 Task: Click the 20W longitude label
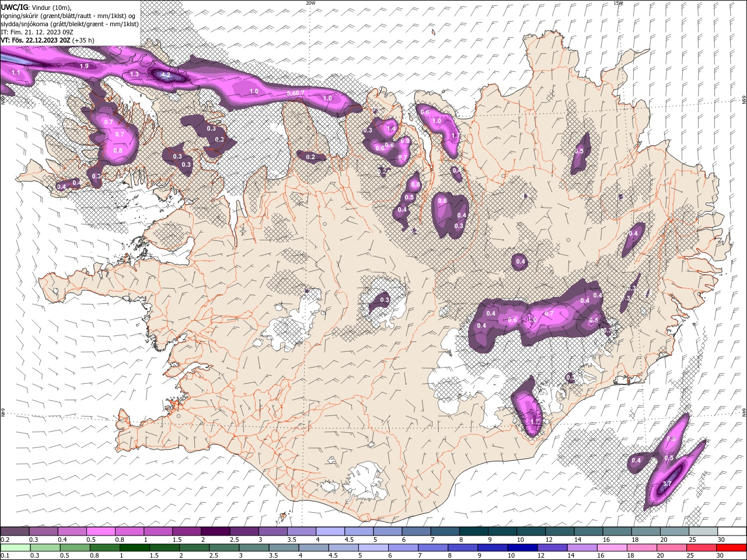click(310, 3)
